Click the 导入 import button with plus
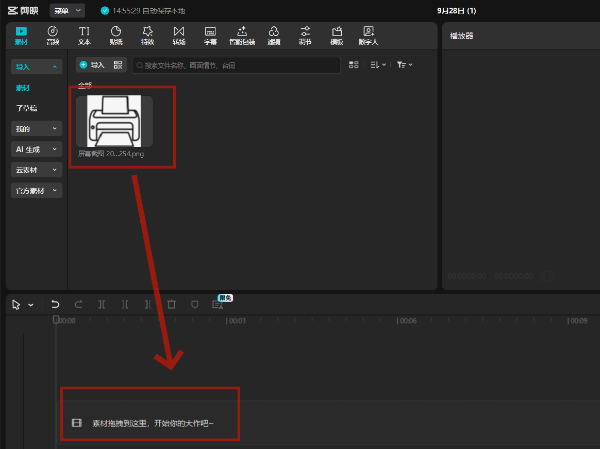 click(92, 65)
